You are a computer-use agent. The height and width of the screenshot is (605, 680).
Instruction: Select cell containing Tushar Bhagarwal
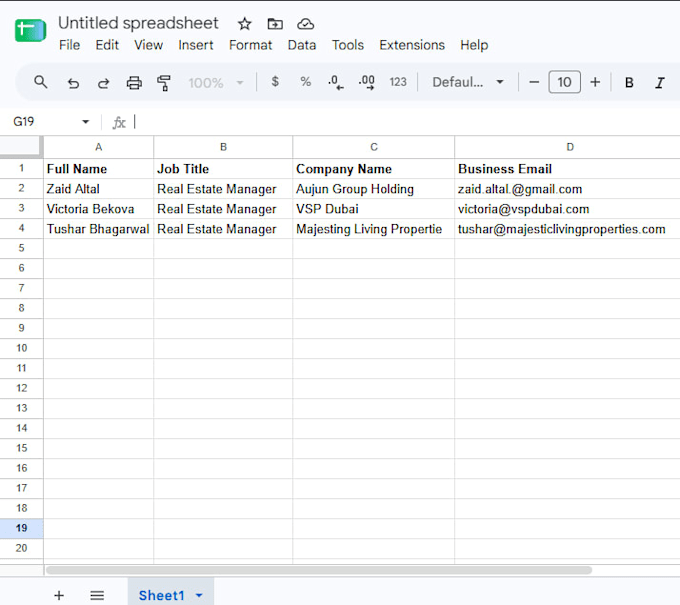pos(98,229)
